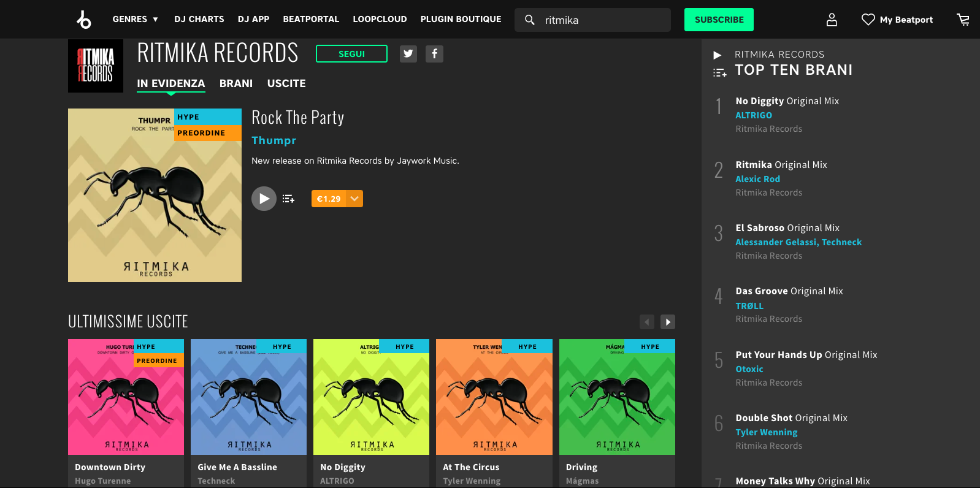Open Give Me A Bassline cover
This screenshot has height=488, width=980.
248,397
